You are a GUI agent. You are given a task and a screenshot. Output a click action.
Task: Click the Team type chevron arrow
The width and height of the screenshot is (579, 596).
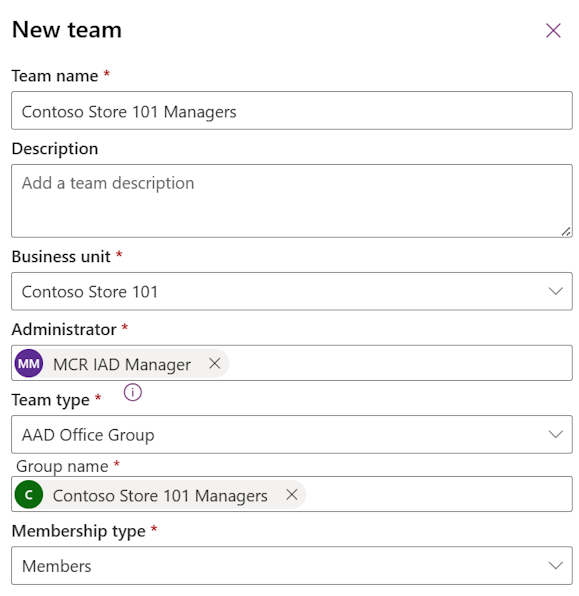(555, 434)
